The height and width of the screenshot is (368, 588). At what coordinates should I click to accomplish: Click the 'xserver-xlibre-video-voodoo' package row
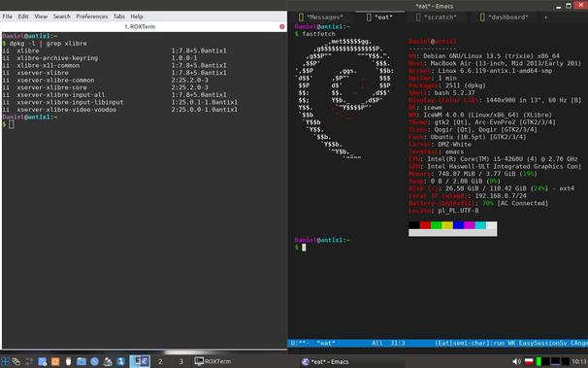[x=120, y=110]
